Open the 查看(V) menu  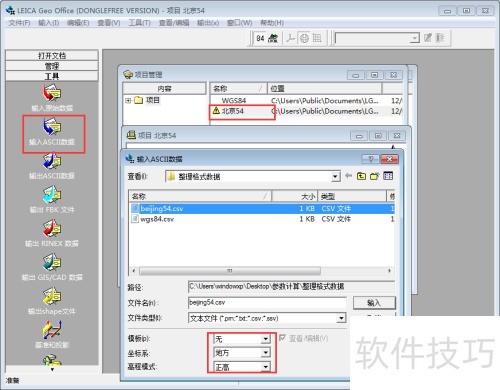coord(109,23)
